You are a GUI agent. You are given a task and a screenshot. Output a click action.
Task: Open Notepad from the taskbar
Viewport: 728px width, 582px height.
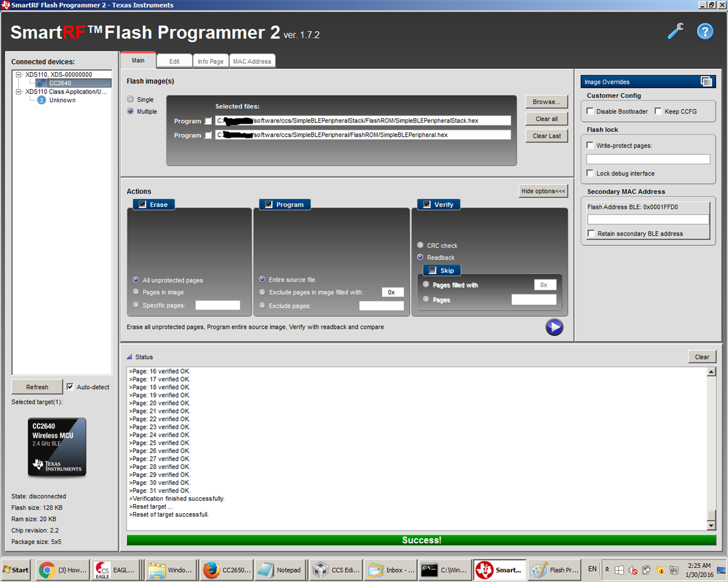click(x=280, y=570)
